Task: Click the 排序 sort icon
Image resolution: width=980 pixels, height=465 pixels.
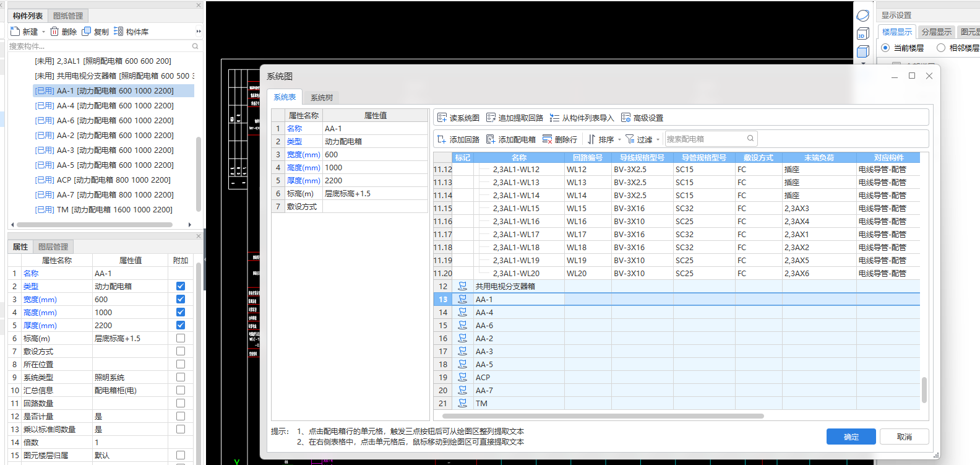Action: pyautogui.click(x=591, y=139)
